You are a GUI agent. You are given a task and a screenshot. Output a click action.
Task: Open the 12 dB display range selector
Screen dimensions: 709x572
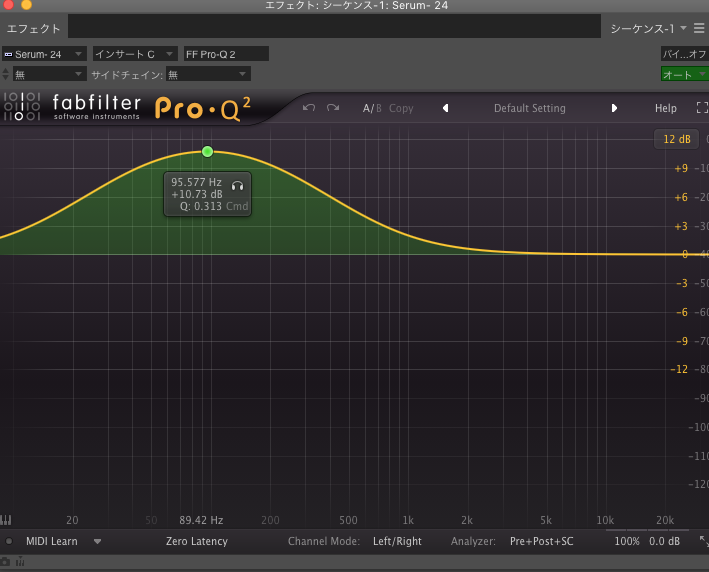pyautogui.click(x=676, y=139)
